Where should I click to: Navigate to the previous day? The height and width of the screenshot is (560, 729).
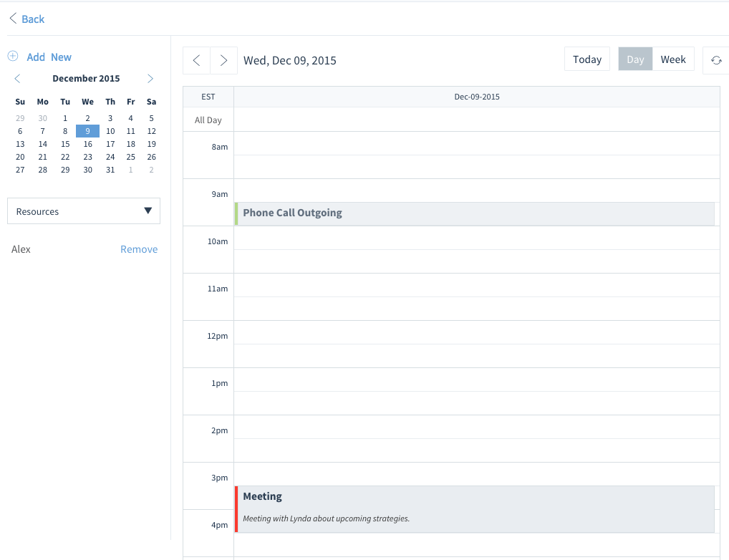click(197, 60)
